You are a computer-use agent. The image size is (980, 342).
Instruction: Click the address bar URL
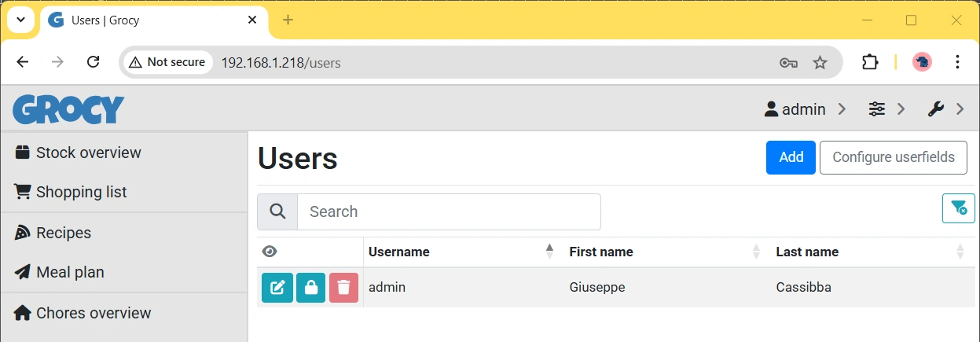pos(281,63)
